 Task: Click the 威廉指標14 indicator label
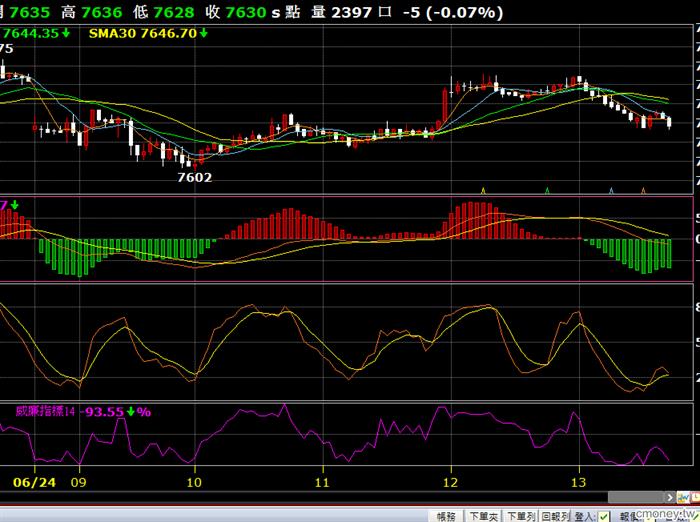point(45,411)
